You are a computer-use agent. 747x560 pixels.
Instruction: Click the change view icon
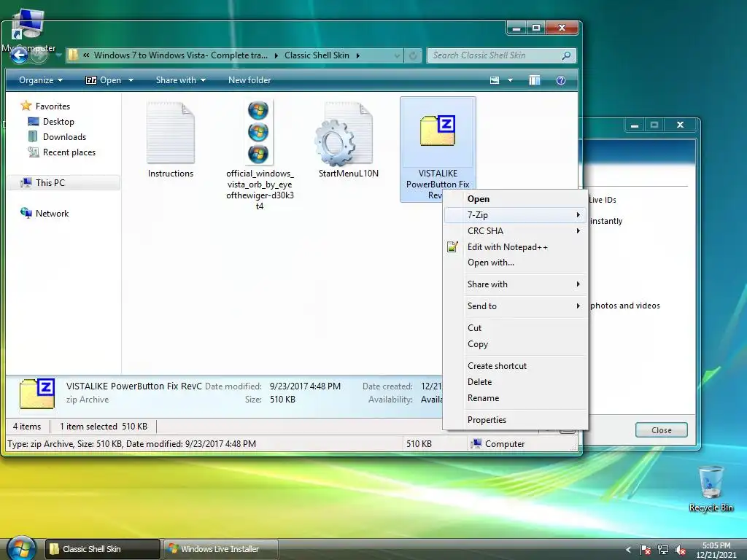click(x=495, y=80)
